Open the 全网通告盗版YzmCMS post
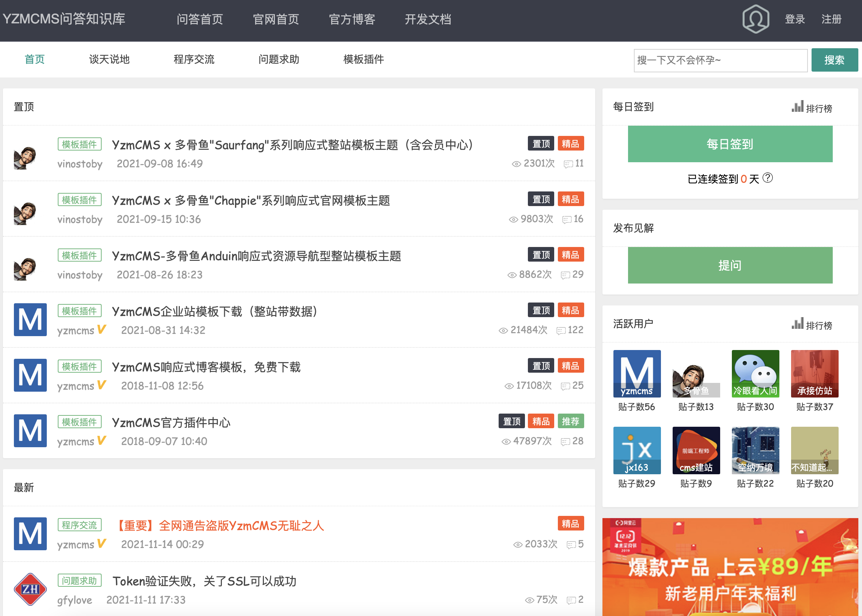The image size is (862, 616). click(219, 526)
